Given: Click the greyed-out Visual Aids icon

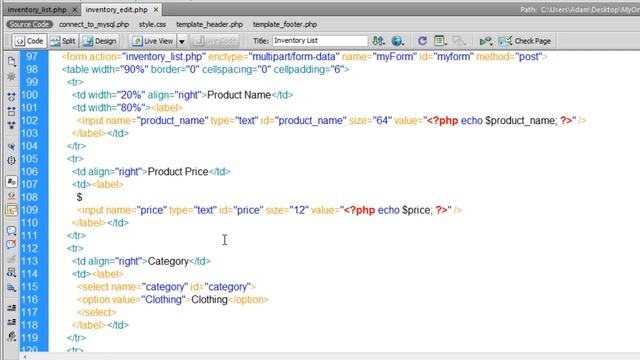Looking at the screenshot, I should pos(459,41).
